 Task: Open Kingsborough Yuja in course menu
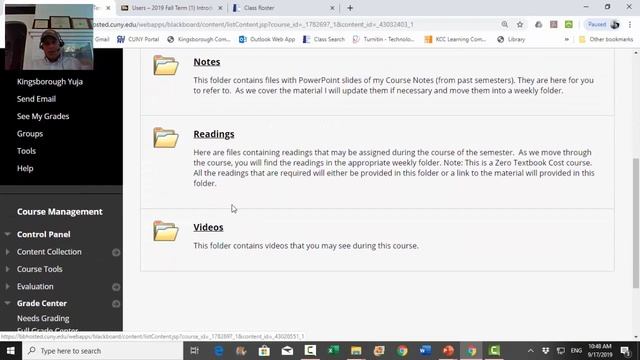coord(50,82)
